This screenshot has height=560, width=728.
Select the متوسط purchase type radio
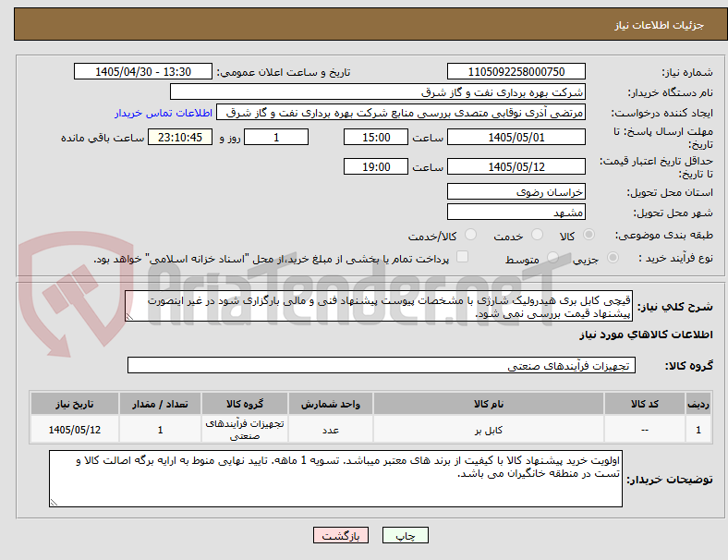[552, 258]
